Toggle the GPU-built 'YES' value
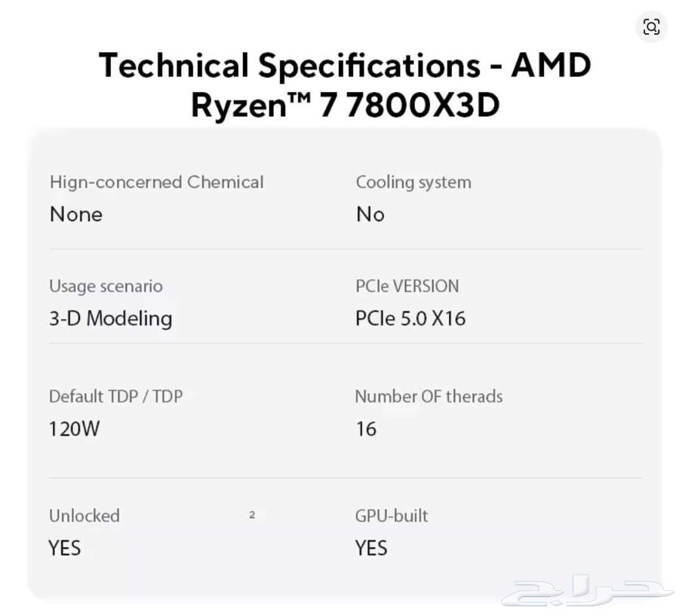679x616 pixels. [x=370, y=548]
